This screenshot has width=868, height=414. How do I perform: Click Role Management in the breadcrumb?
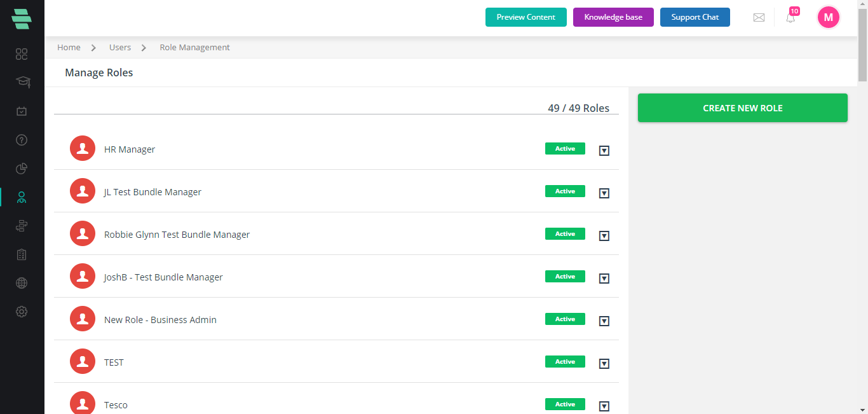194,48
